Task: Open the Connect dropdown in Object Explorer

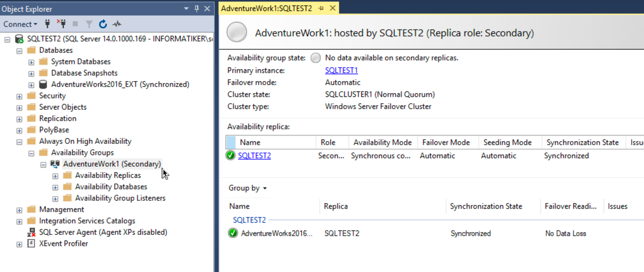Action: (20, 24)
